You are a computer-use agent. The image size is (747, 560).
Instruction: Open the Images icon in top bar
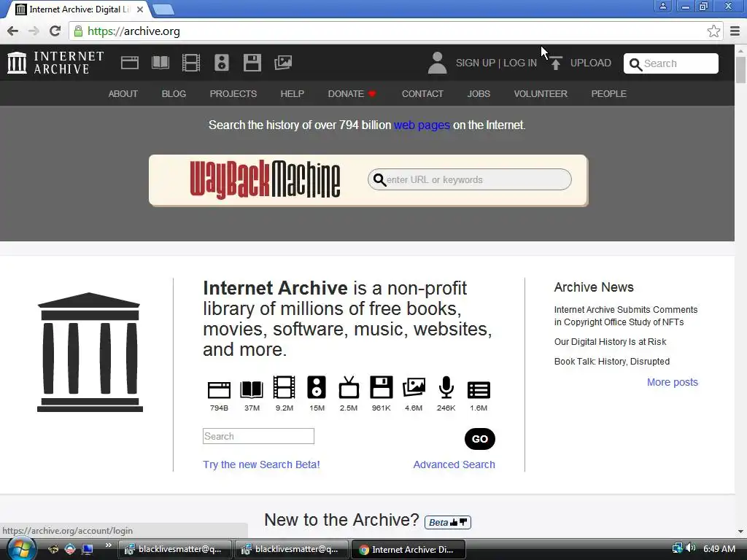[283, 63]
